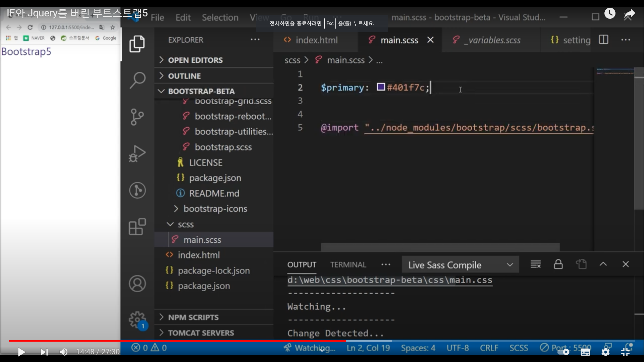Click the UTF-8 encoding status item

458,348
